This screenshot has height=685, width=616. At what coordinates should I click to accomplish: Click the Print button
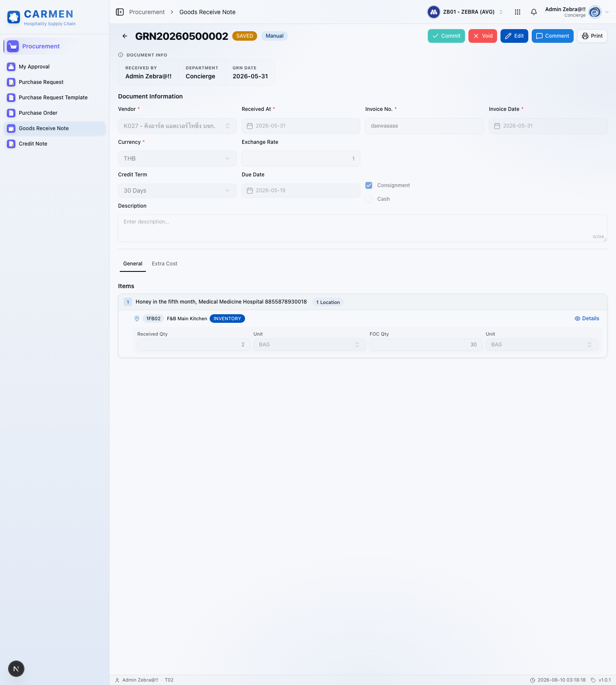(592, 36)
